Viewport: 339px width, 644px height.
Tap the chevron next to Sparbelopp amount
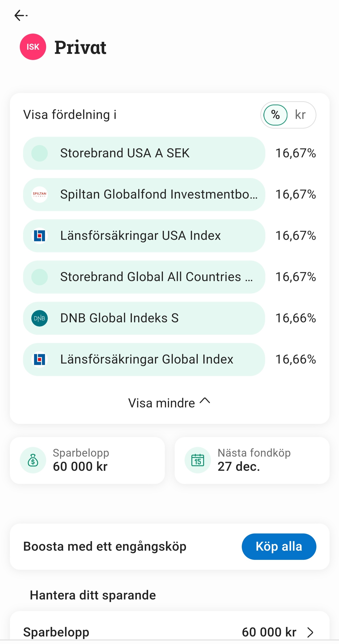[310, 632]
